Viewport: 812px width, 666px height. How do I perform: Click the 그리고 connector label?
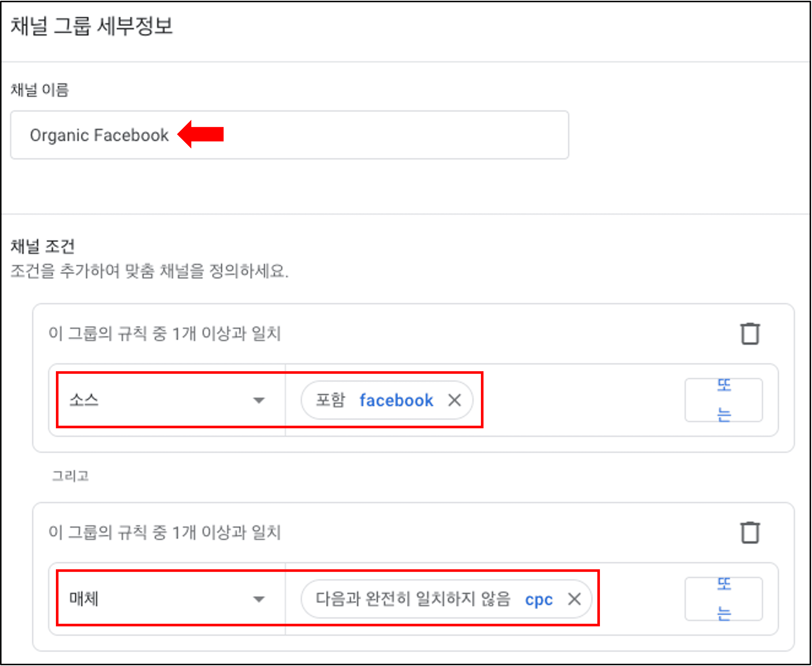point(70,476)
